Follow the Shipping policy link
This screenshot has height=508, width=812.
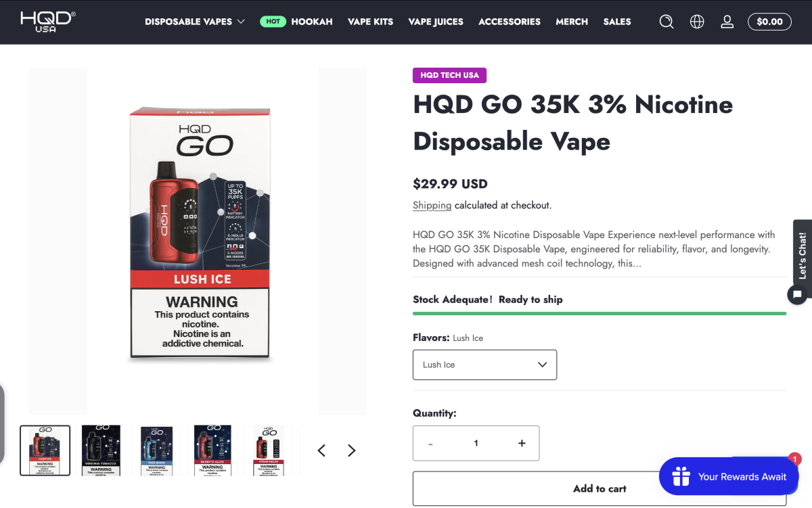pos(432,205)
